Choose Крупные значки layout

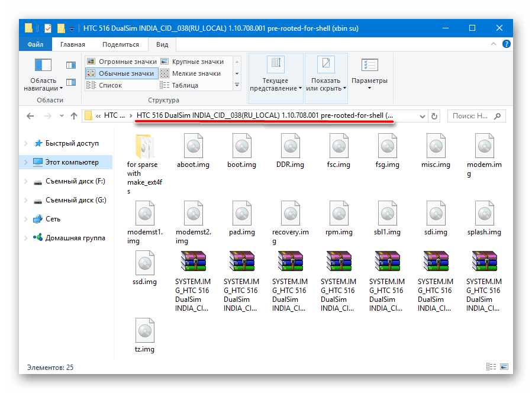tap(192, 62)
